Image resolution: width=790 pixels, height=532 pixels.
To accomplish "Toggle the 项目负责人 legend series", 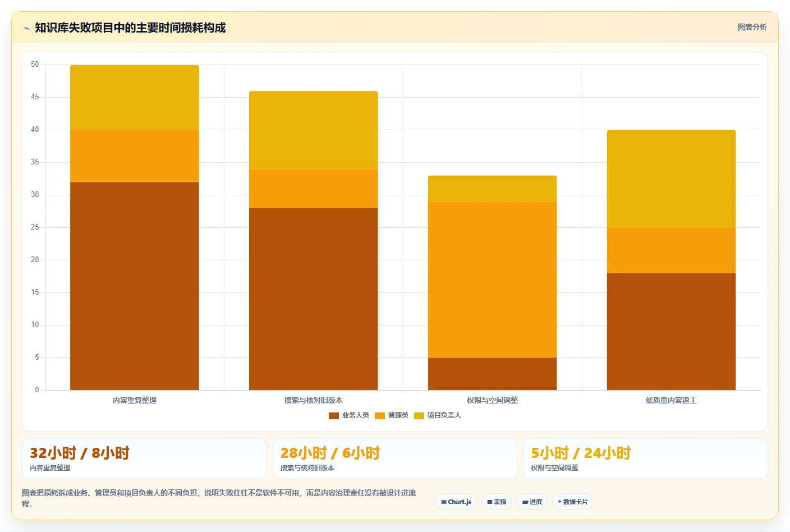I will click(x=438, y=415).
